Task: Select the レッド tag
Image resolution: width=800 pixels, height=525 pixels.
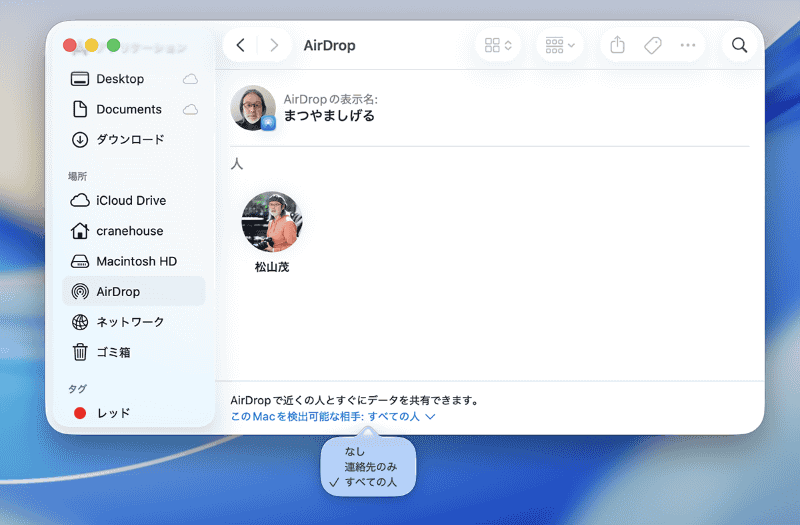Action: coord(134,413)
